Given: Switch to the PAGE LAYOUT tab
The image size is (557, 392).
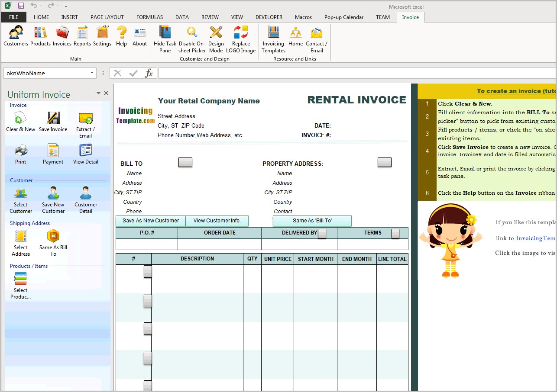Looking at the screenshot, I should [107, 17].
